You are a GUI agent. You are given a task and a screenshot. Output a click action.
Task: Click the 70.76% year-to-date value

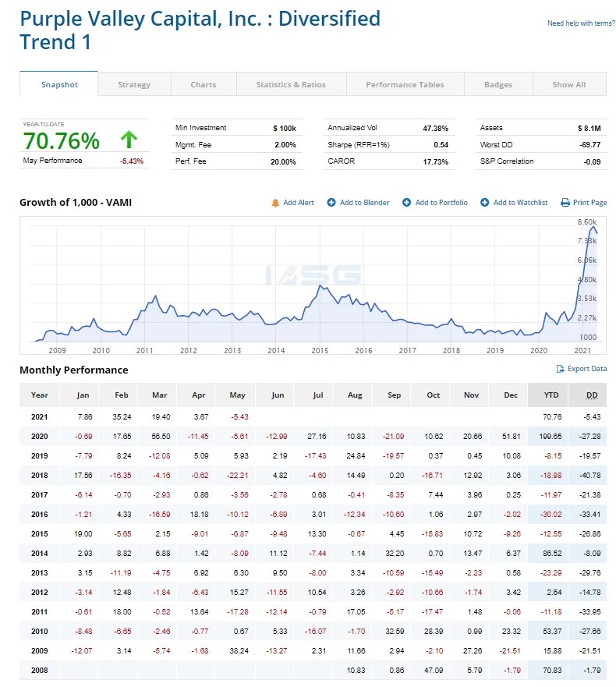(x=62, y=140)
